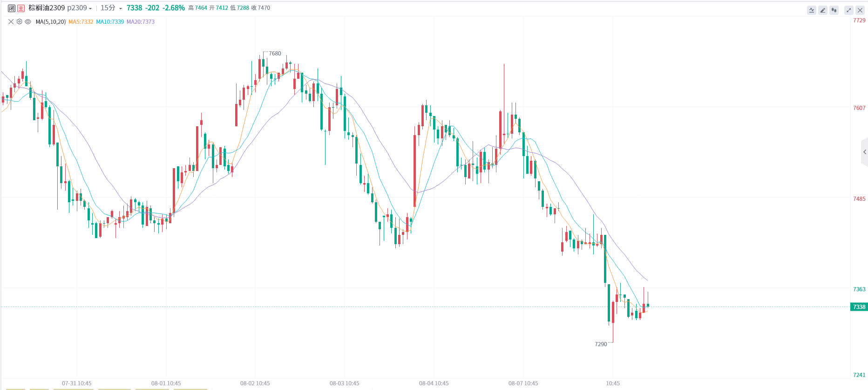The height and width of the screenshot is (390, 868).
Task: Toggle the red 主 main contract badge
Action: coord(21,8)
